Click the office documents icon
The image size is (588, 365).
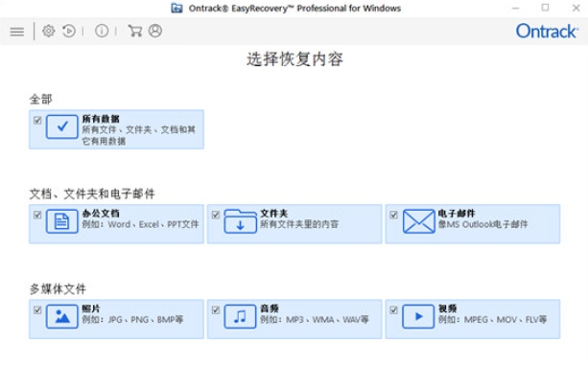coord(62,221)
